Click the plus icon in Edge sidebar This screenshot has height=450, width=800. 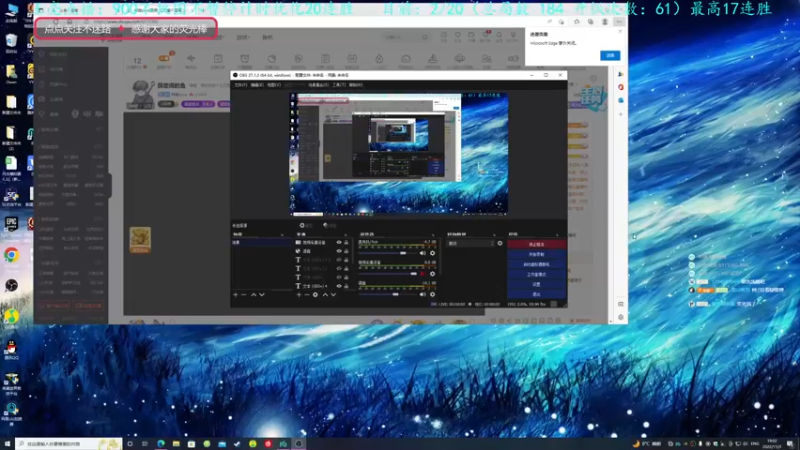[x=621, y=114]
